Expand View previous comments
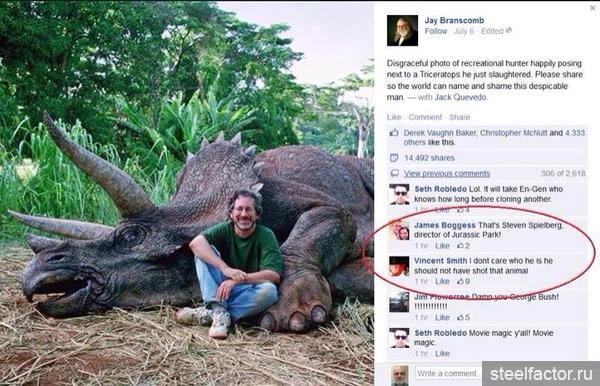This screenshot has width=600, height=386. coord(447,173)
